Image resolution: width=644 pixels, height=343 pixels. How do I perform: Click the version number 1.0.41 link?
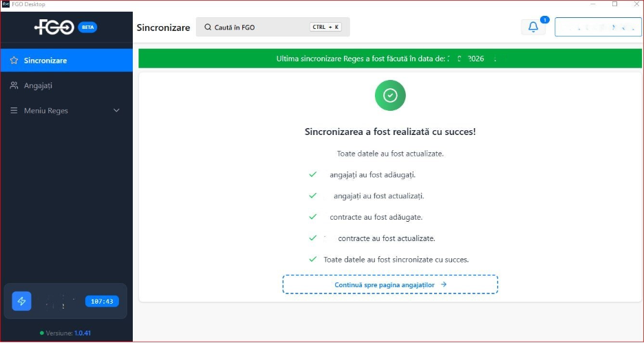click(83, 333)
